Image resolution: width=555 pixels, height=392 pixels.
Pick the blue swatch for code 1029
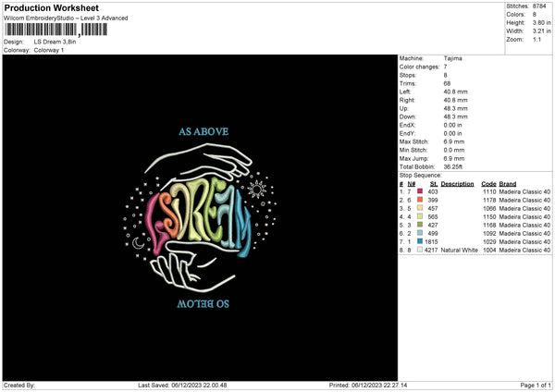(x=420, y=241)
